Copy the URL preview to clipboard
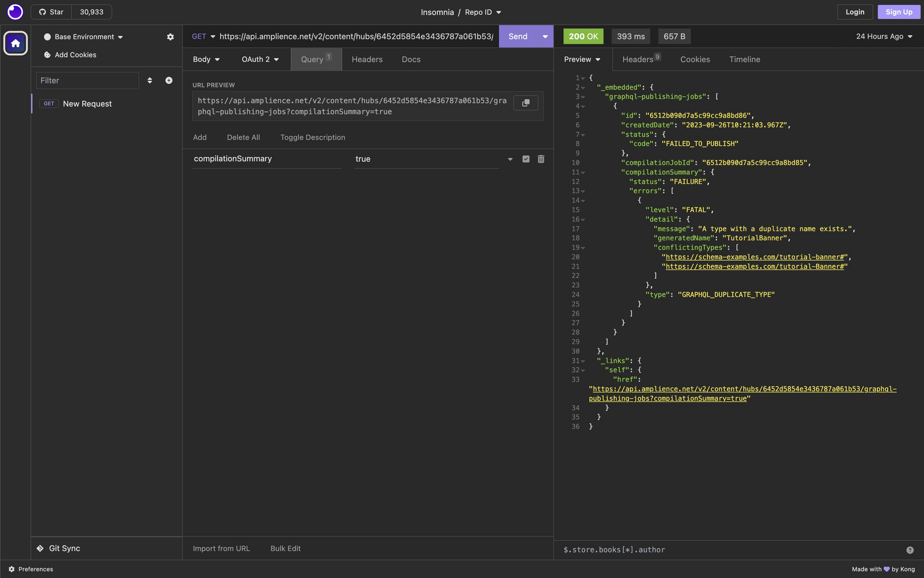 pyautogui.click(x=525, y=103)
